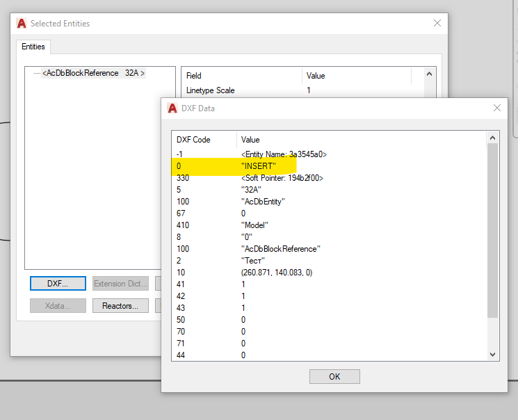Open DXF data with the DXF... button
Image resolution: width=518 pixels, height=420 pixels.
tap(58, 284)
